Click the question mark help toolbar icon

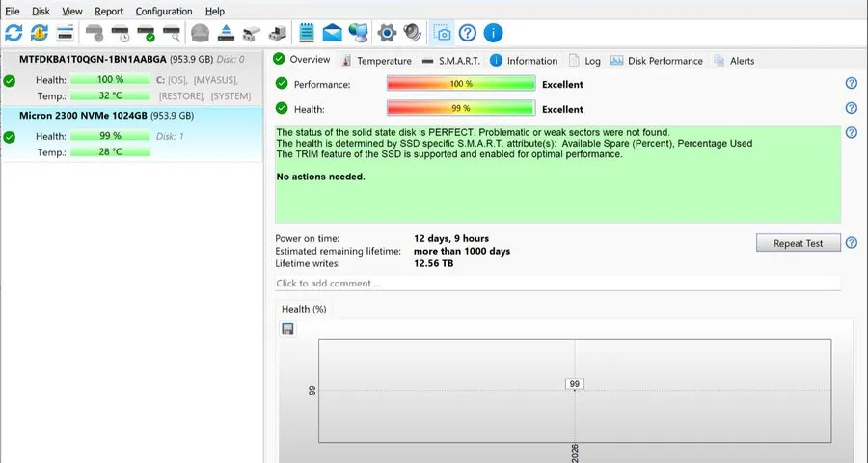[x=467, y=33]
